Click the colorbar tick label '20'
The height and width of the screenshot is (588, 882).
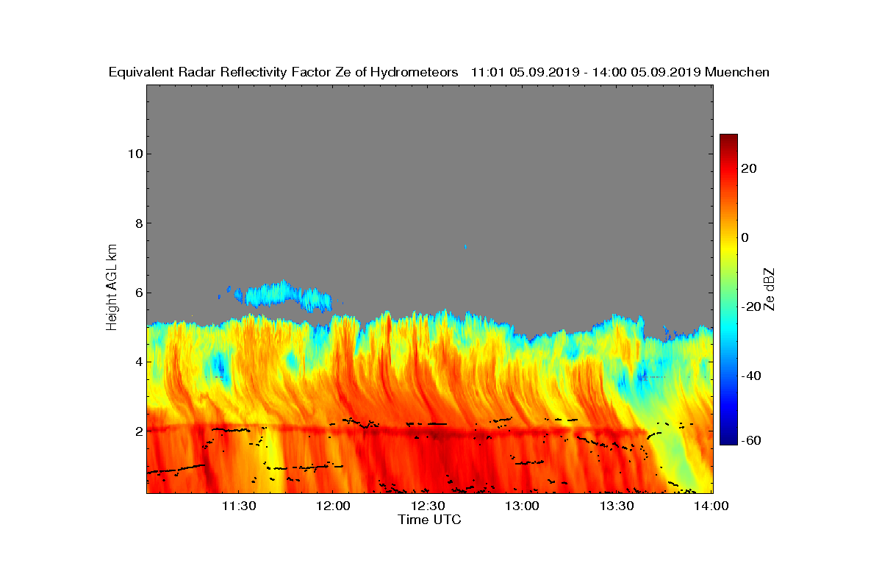pyautogui.click(x=750, y=168)
